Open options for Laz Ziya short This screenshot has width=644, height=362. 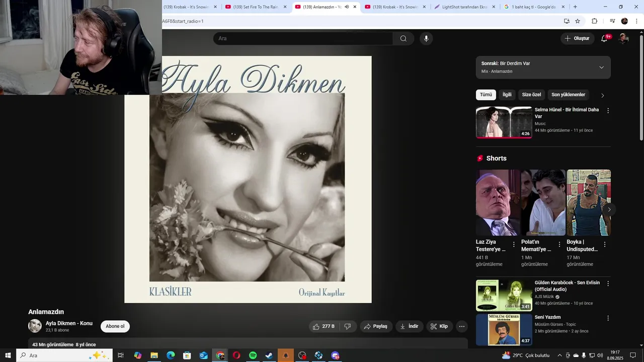(x=514, y=244)
